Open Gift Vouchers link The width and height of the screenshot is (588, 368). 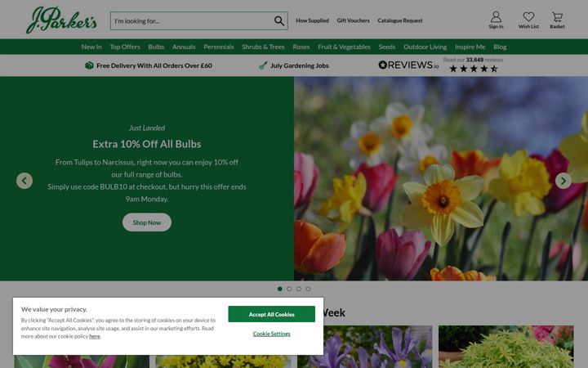coord(354,20)
